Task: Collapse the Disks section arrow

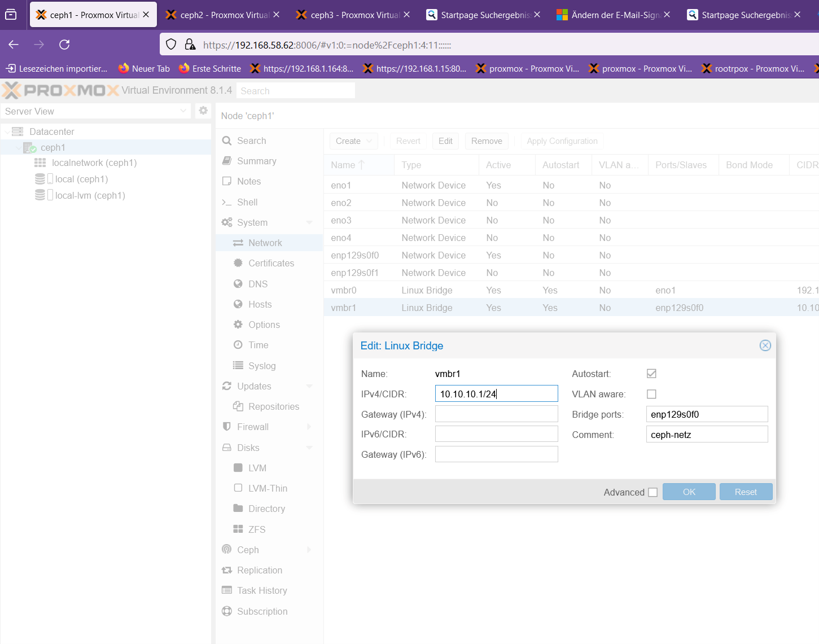Action: tap(309, 448)
